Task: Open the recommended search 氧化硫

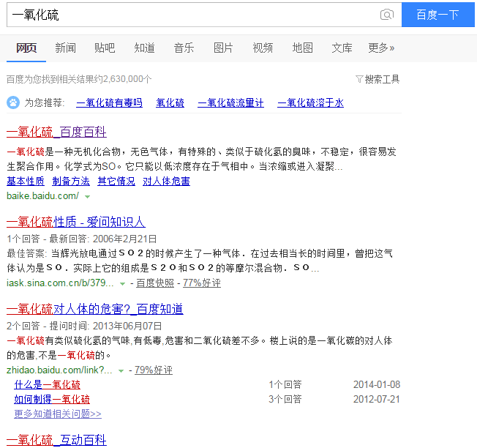Action: (x=170, y=103)
